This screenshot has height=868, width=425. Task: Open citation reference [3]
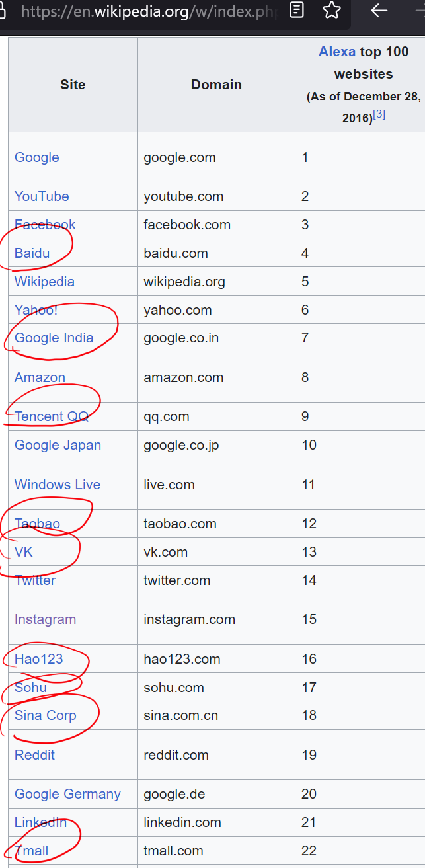pyautogui.click(x=379, y=114)
